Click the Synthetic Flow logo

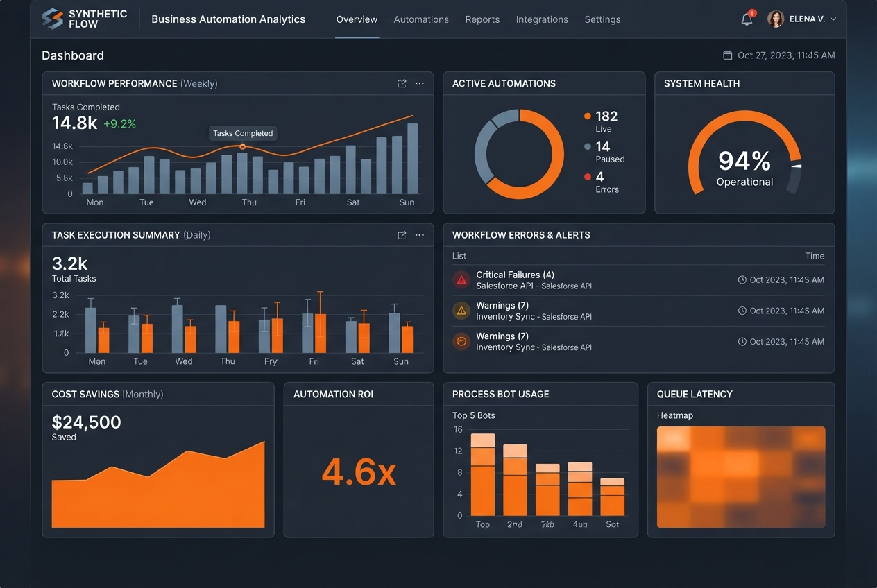click(x=84, y=19)
